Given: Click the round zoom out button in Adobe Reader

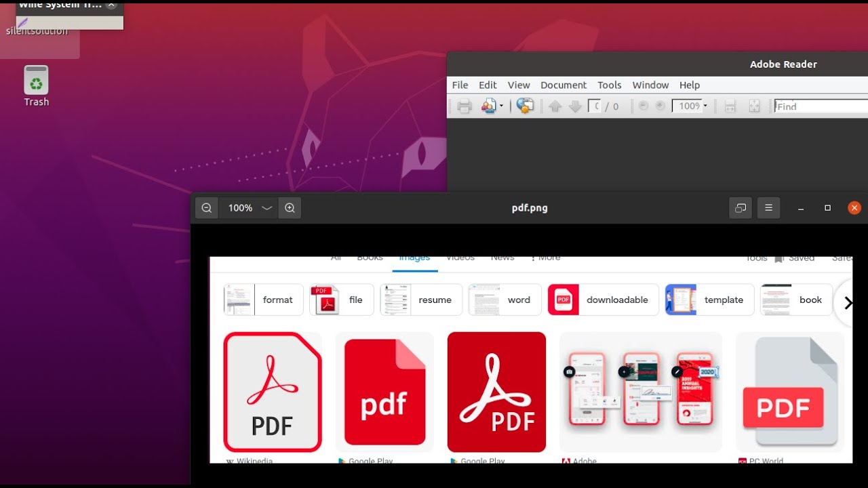Looking at the screenshot, I should [644, 106].
